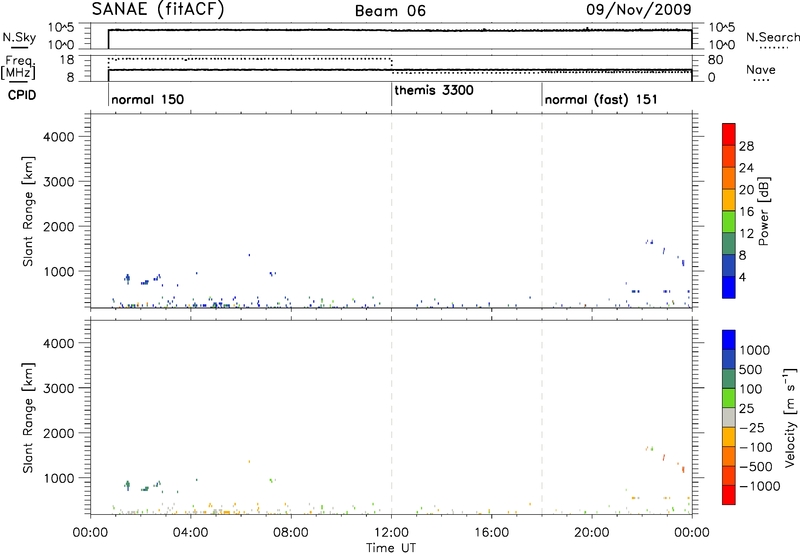The height and width of the screenshot is (554, 800).
Task: Select the 'normal (fast) 151' CPID marker
Action: click(601, 99)
